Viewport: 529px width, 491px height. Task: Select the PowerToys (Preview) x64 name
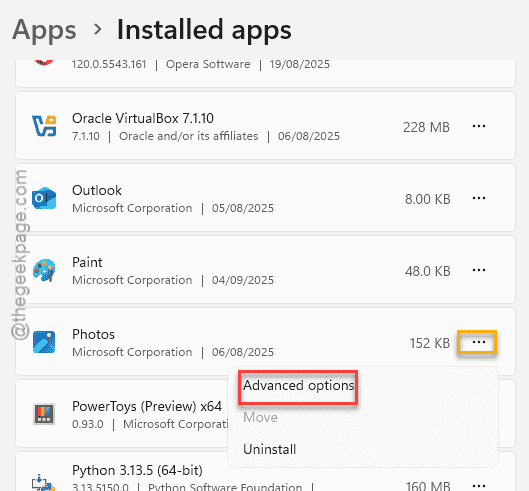[147, 406]
